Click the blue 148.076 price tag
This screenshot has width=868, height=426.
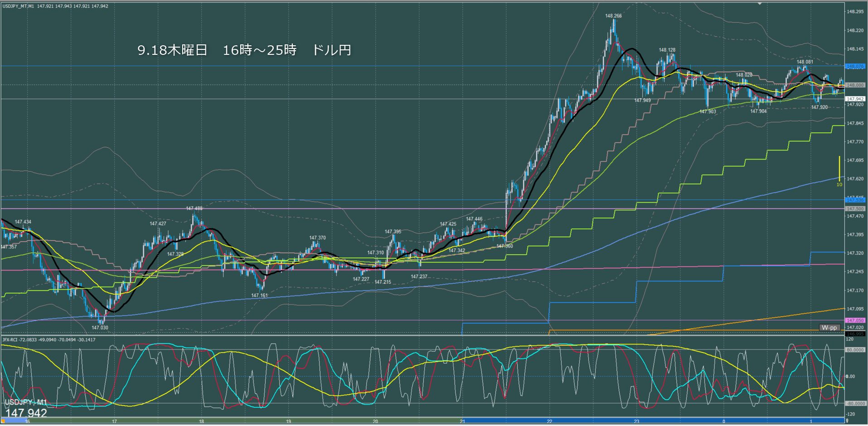point(855,67)
